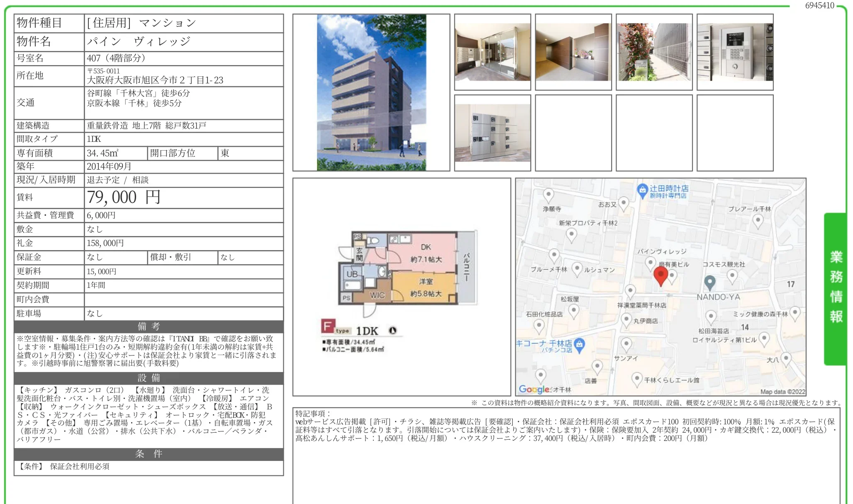Click the 千林くらしエール館 map marker

637,378
